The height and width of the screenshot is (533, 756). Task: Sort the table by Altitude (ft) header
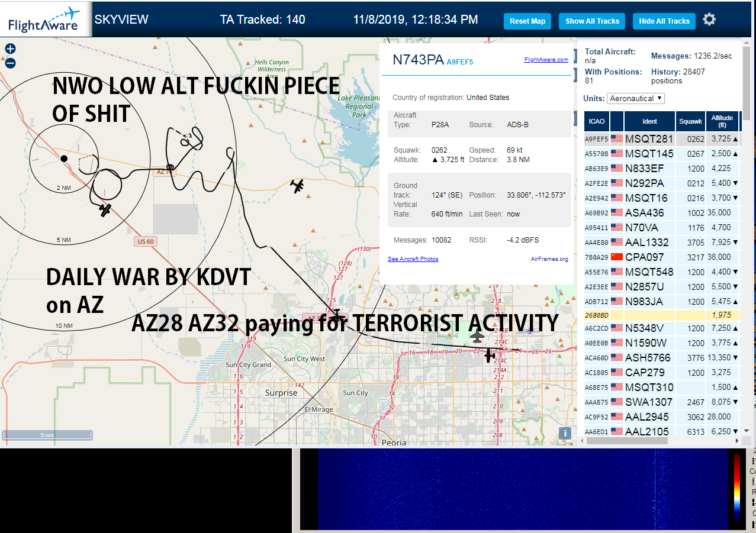pos(722,121)
